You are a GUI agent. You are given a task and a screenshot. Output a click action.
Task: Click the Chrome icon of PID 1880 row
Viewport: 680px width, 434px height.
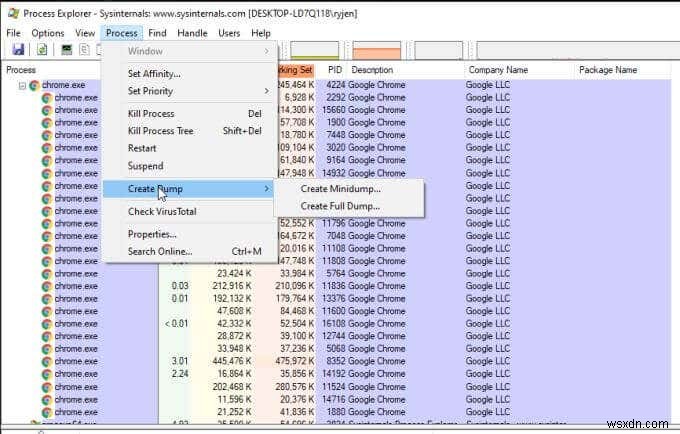tap(47, 412)
